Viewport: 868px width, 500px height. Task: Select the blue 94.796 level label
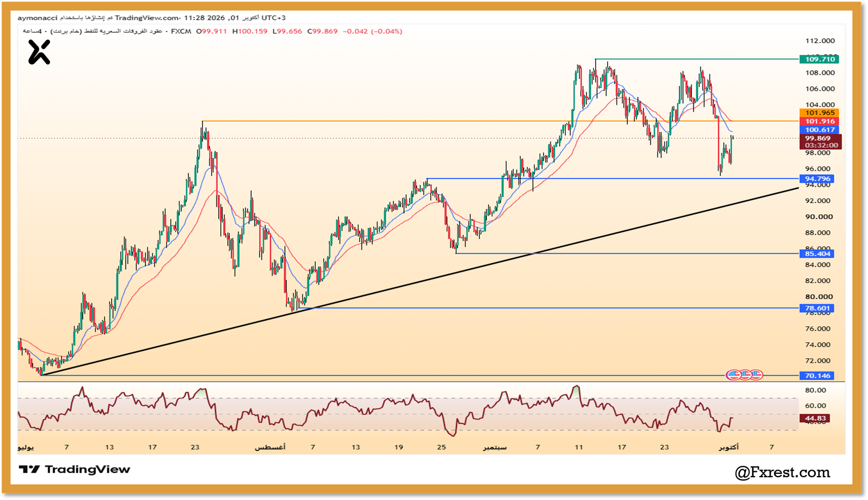coord(817,179)
